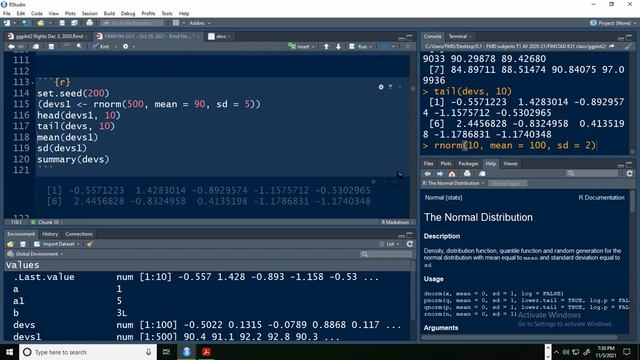Go forward in the Help pane

point(440,173)
